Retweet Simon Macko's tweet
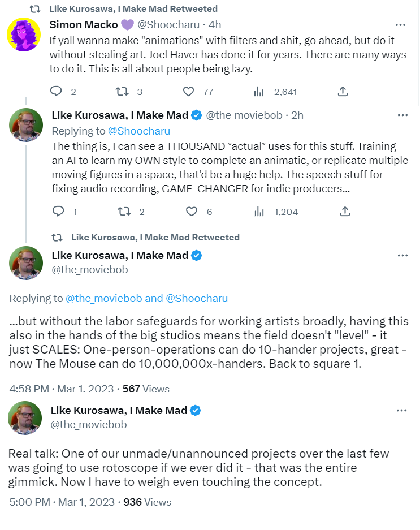This screenshot has height=530, width=420. [x=122, y=91]
